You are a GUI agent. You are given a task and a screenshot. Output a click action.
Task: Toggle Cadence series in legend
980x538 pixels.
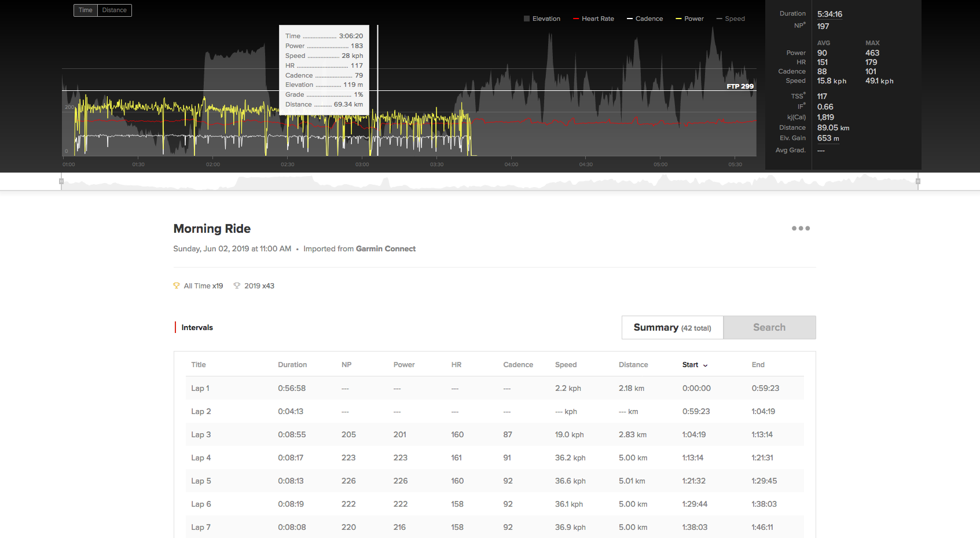coord(645,19)
